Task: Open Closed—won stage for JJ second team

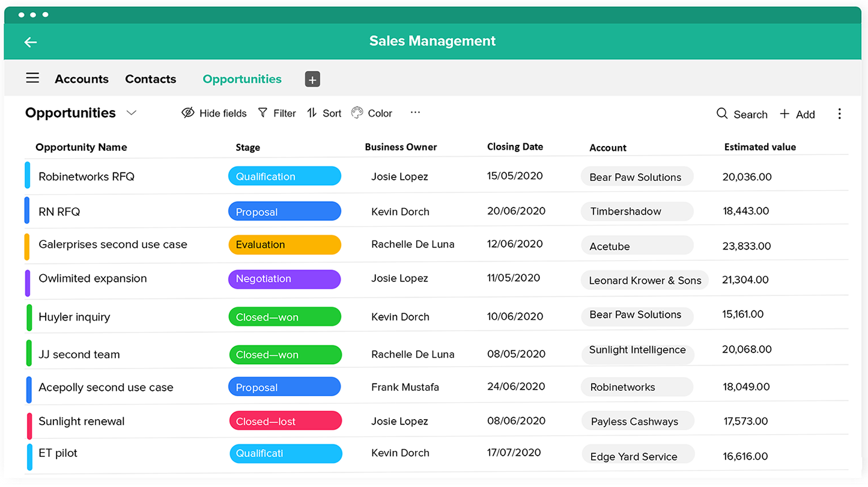Action: coord(285,355)
